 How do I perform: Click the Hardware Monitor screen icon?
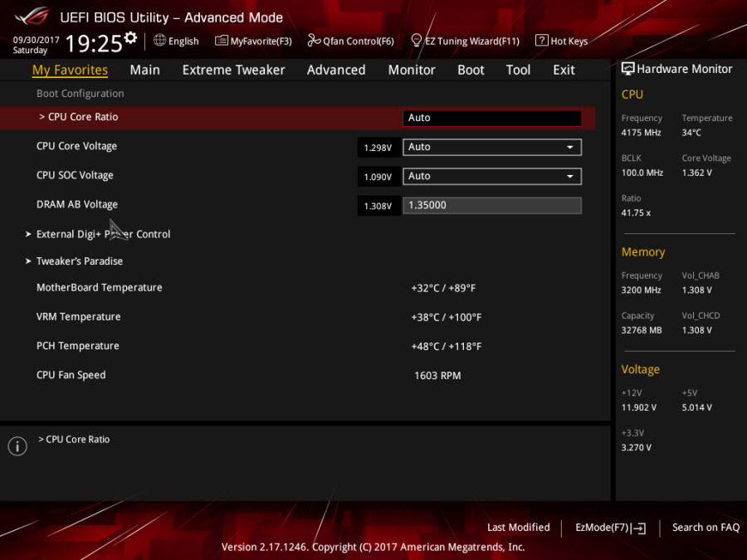(628, 69)
